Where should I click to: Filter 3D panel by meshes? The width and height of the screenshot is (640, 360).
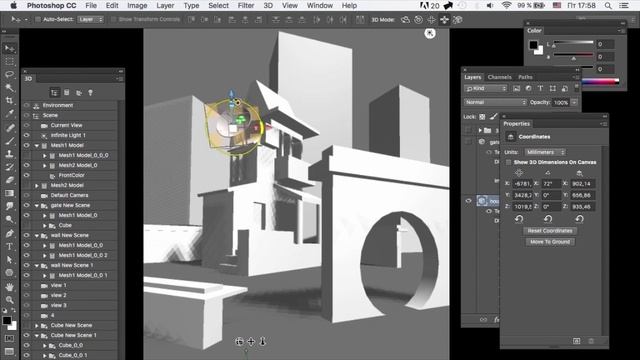(67, 93)
